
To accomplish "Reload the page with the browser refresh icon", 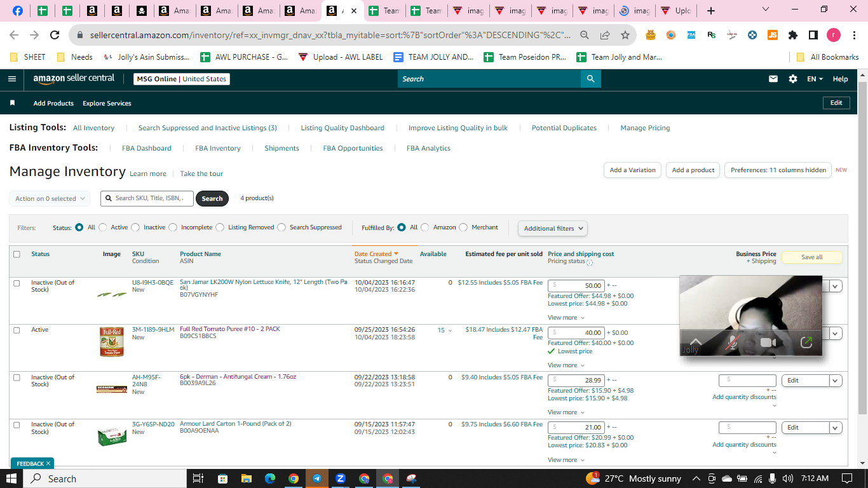I will [x=55, y=35].
